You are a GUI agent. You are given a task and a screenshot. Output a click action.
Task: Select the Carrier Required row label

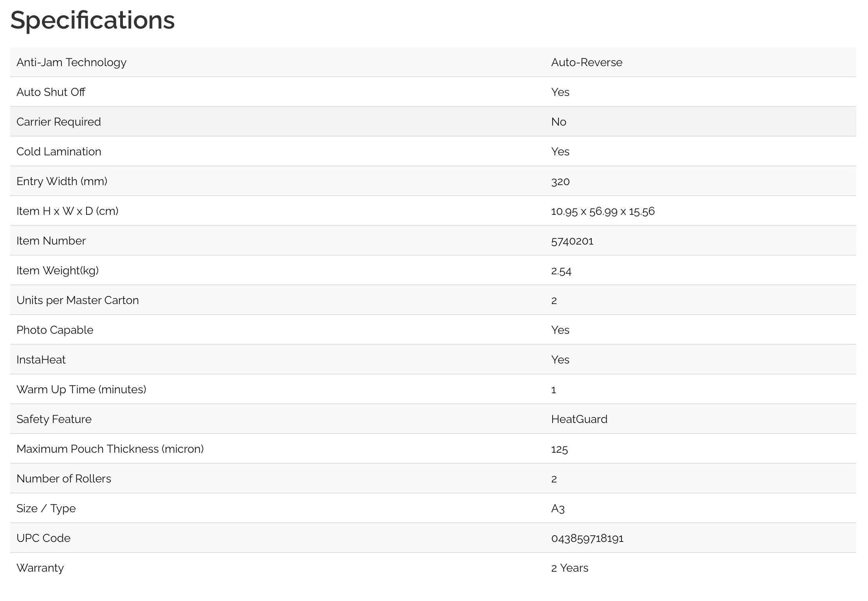point(59,122)
